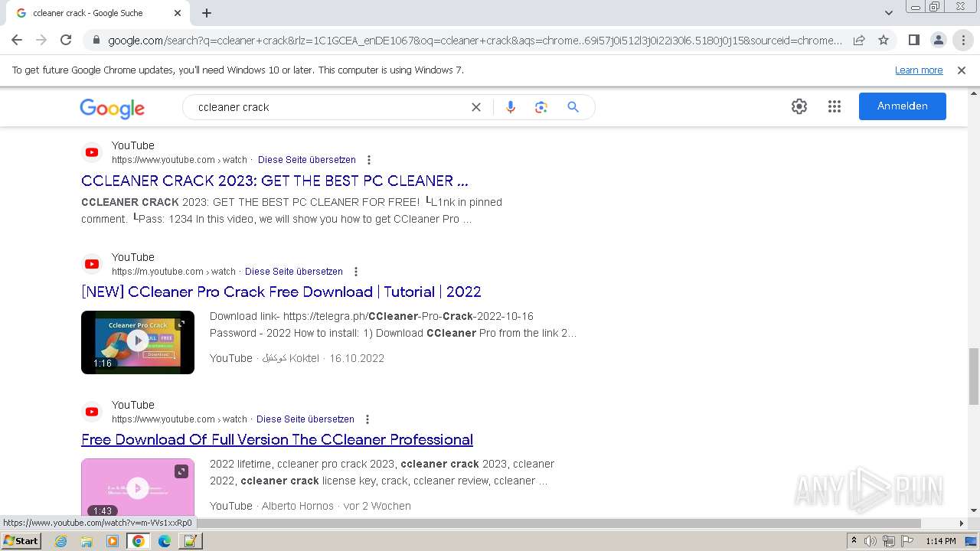Click the vertical scrollbar down arrow
The height and width of the screenshot is (551, 980).
(x=973, y=510)
